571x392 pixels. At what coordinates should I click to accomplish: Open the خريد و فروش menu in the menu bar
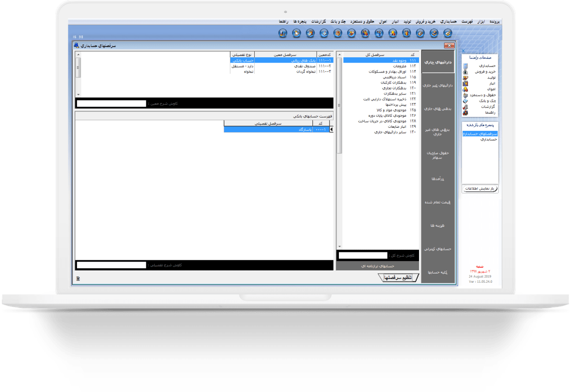[x=425, y=22]
